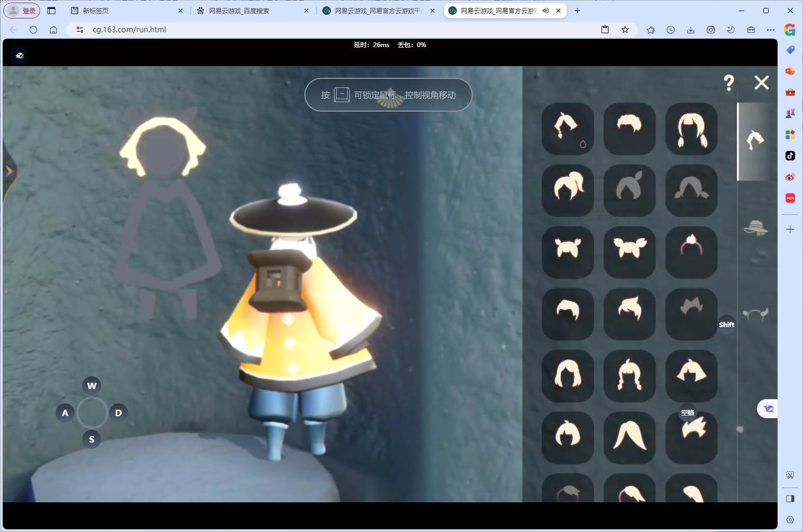
Task: Open the cloud game menu icon above the game view
Action: (x=20, y=56)
